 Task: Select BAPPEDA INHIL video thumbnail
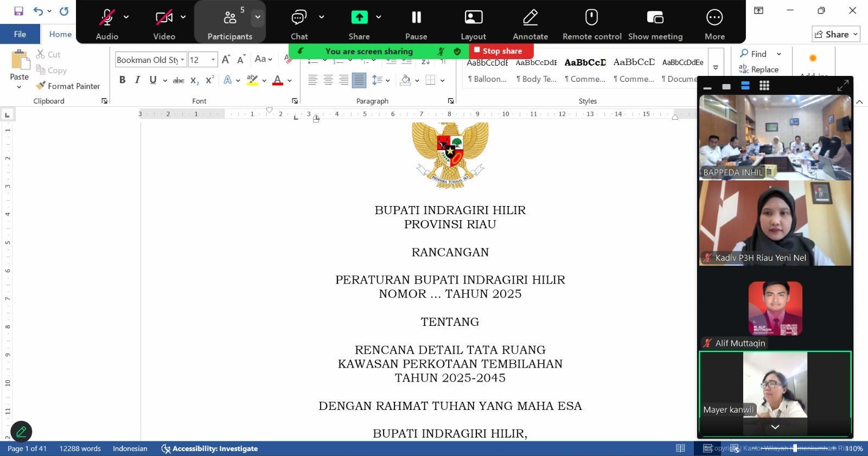[x=775, y=137]
